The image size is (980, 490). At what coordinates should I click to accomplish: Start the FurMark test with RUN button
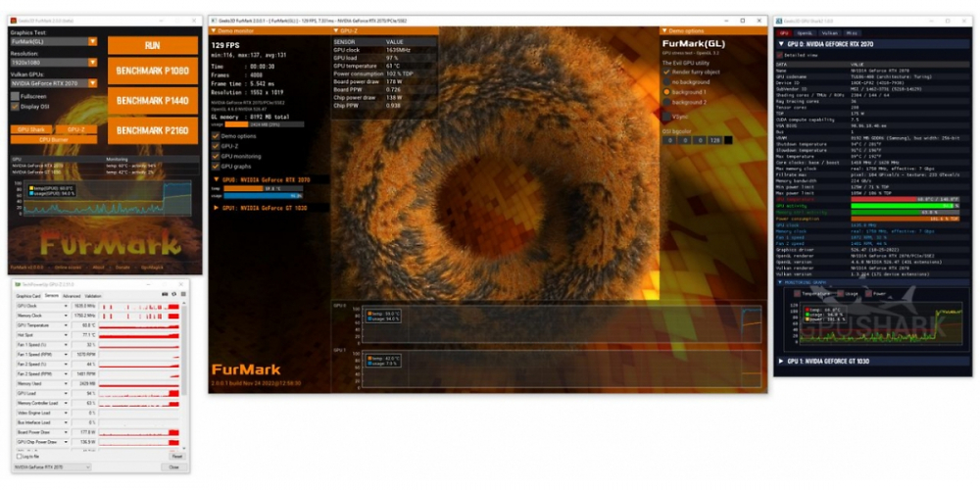pyautogui.click(x=153, y=46)
